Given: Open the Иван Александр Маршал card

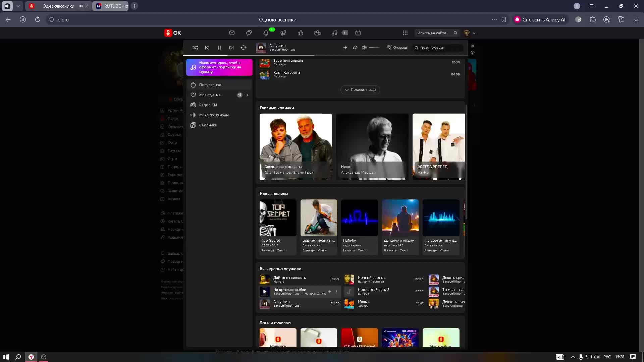Looking at the screenshot, I should click(x=372, y=147).
